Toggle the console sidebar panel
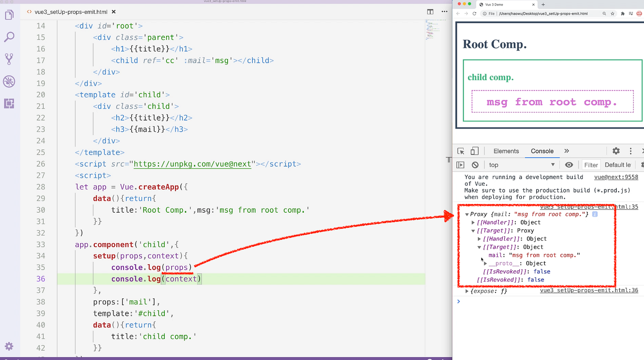644x360 pixels. (x=460, y=165)
